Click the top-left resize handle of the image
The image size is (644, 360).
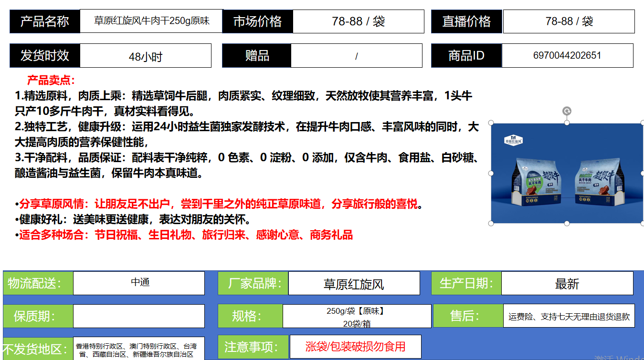(491, 123)
